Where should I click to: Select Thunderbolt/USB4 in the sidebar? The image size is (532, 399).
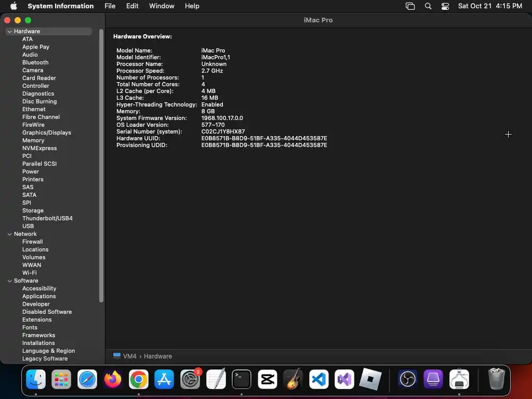47,219
